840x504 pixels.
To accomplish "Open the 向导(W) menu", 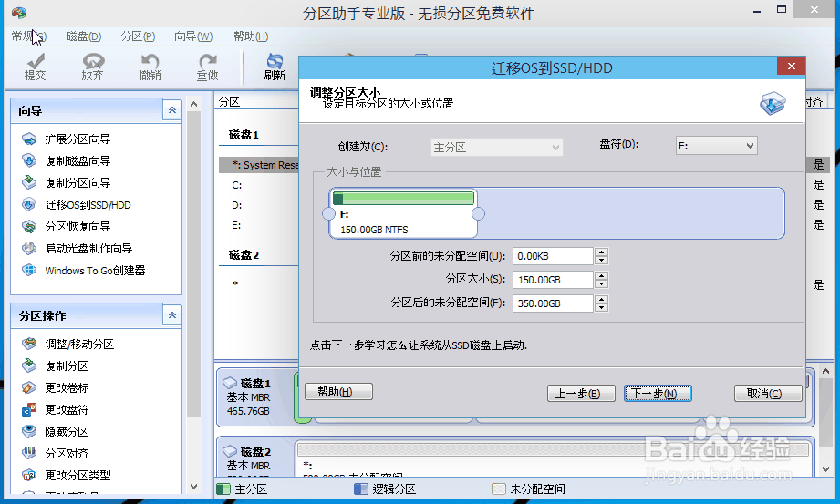I will click(x=193, y=36).
